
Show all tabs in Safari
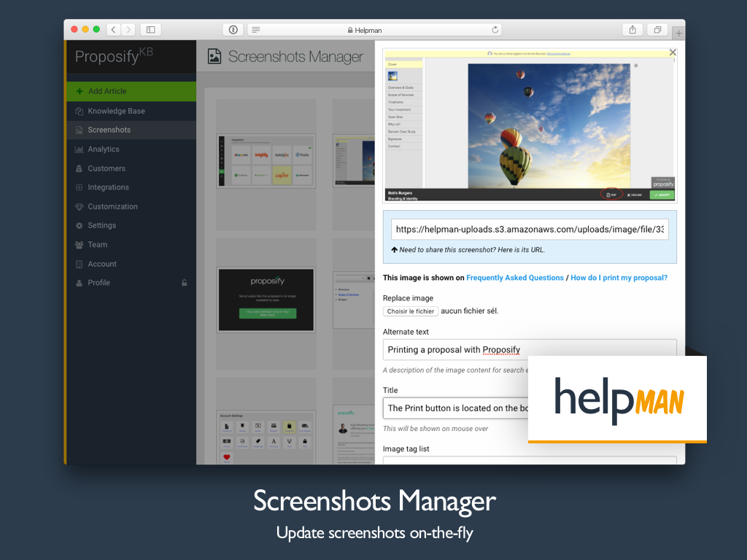657,29
